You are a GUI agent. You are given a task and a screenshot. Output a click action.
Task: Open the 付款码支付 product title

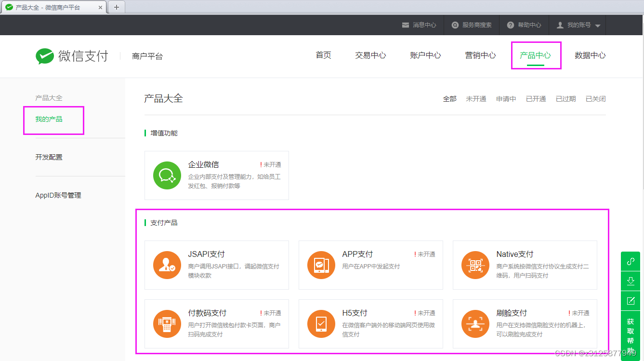[207, 313]
